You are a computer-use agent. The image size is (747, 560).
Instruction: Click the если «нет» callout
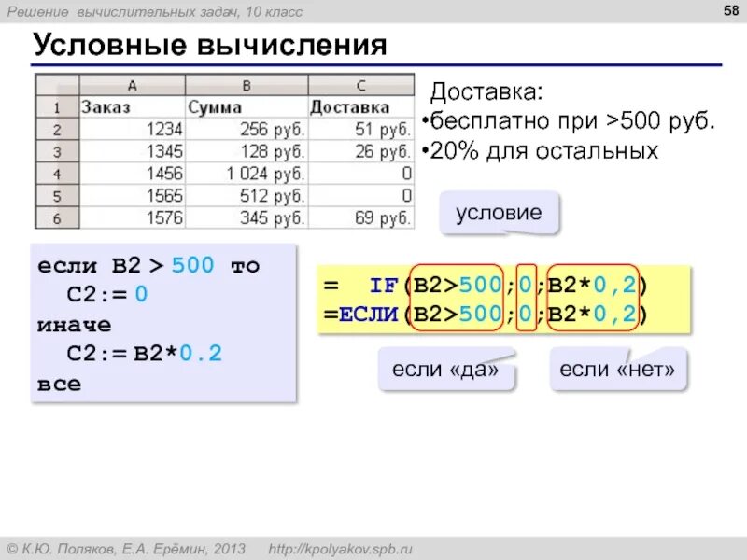tap(618, 370)
